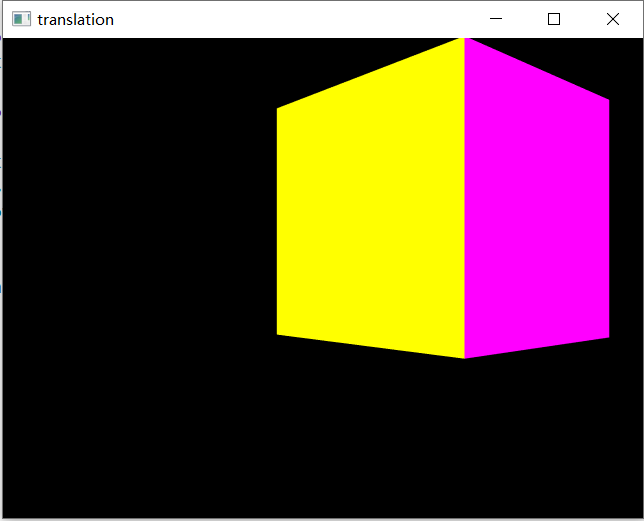Minimize the translation window
This screenshot has width=644, height=521.
coord(496,19)
